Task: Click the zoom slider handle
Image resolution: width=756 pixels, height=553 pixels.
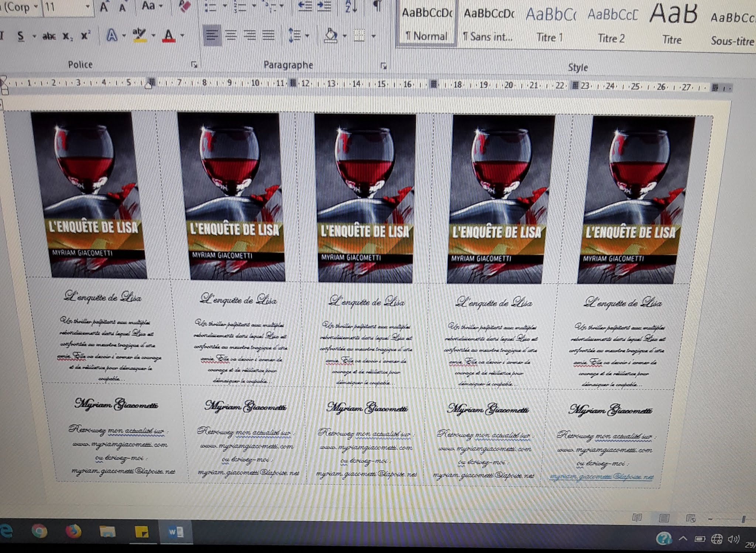Action: [743, 520]
